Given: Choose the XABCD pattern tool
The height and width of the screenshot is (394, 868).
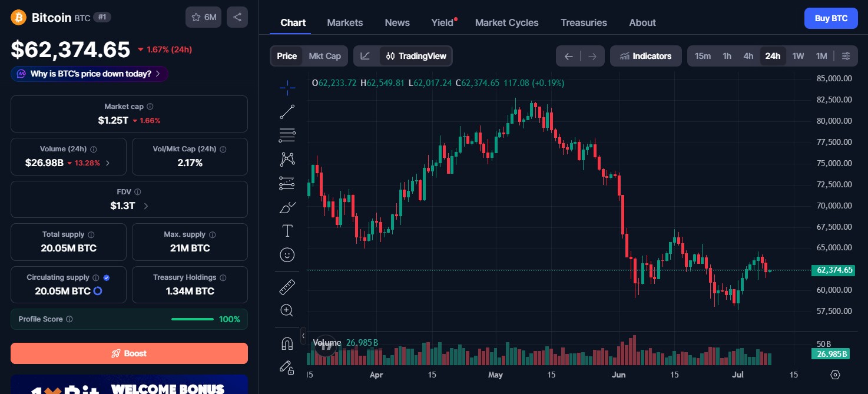Looking at the screenshot, I should [x=287, y=159].
